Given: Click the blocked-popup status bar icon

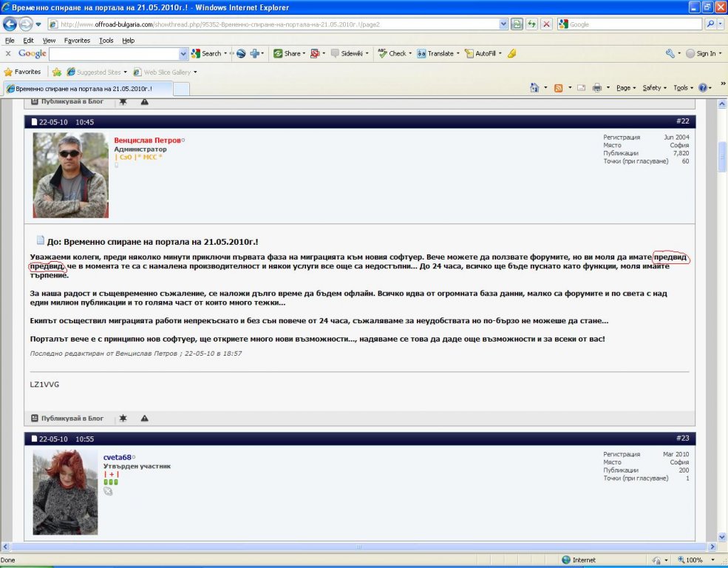Looking at the screenshot, I should pyautogui.click(x=656, y=560).
